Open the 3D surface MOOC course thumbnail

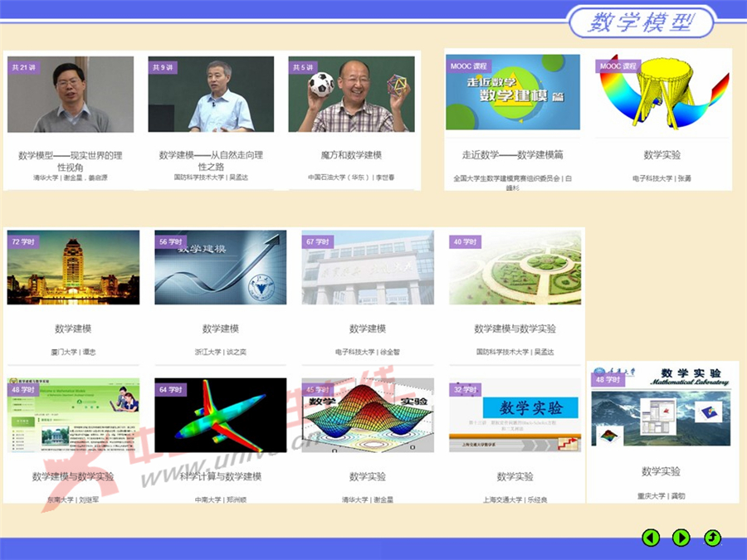tap(662, 93)
